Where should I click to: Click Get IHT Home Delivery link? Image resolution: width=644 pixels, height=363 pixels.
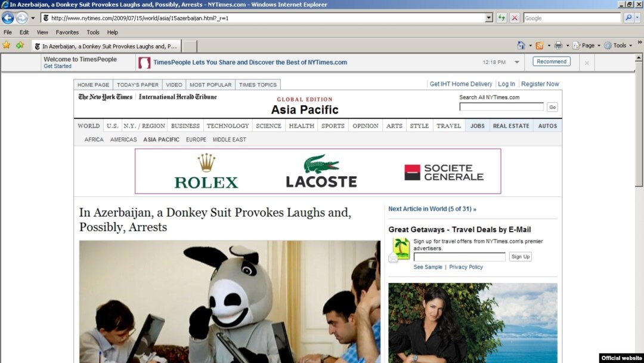click(460, 84)
